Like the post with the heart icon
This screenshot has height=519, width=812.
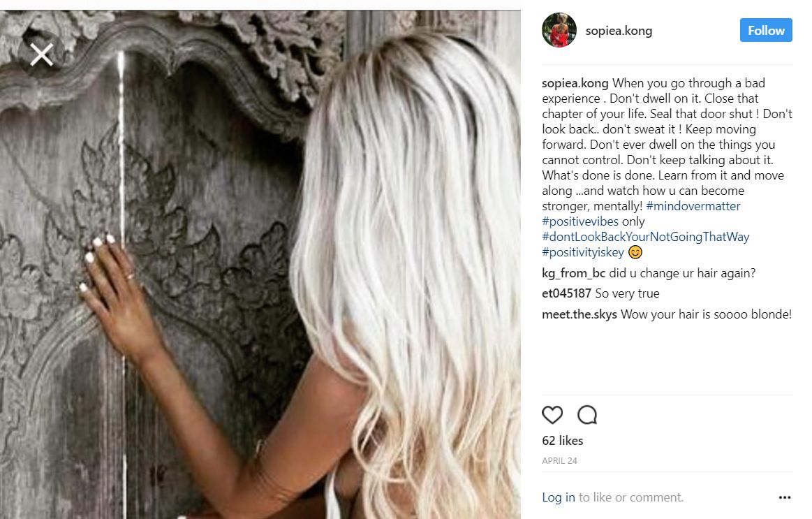click(552, 414)
